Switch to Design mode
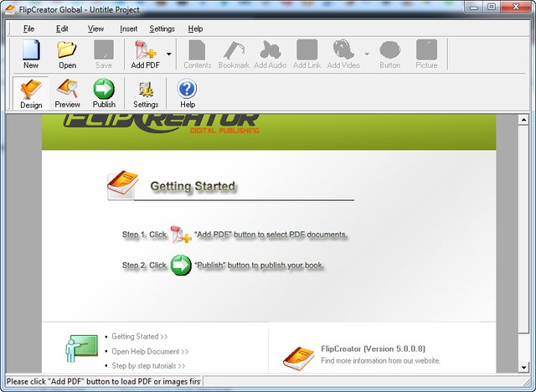 pyautogui.click(x=31, y=92)
